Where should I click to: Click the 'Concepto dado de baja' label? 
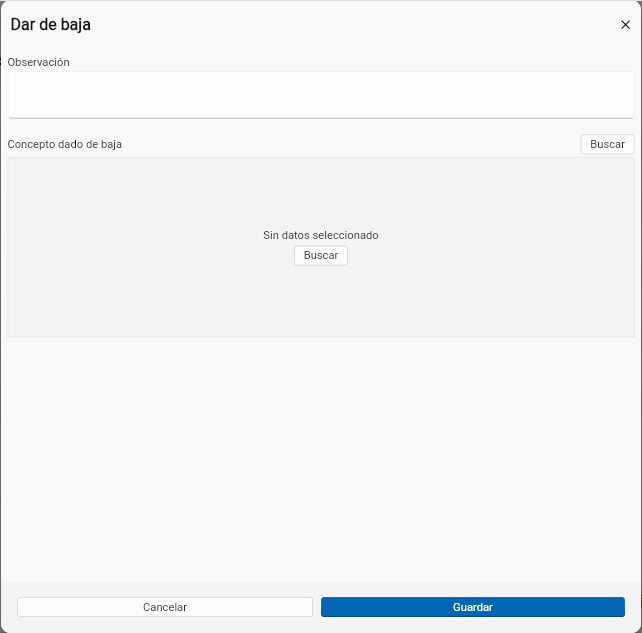(x=65, y=145)
